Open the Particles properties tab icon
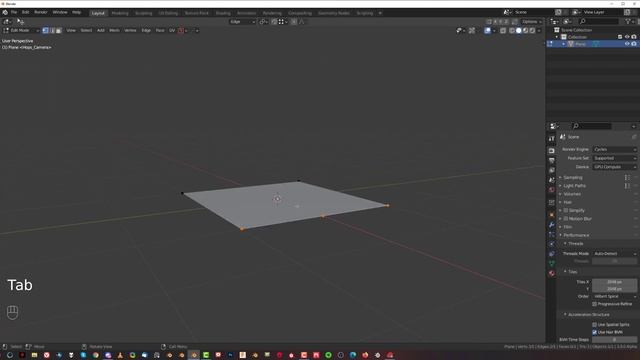This screenshot has width=640, height=360. (x=551, y=235)
